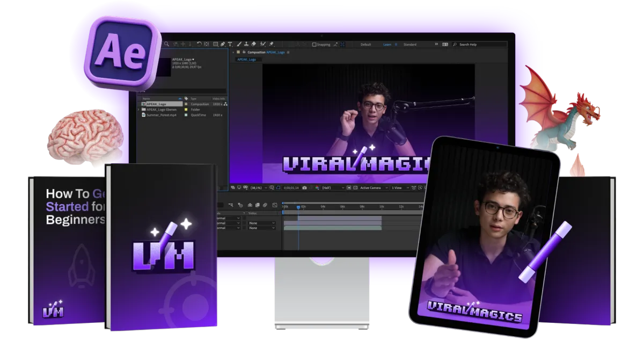Open the (Half) resolution dropdown
Image resolution: width=644 pixels, height=362 pixels.
(333, 188)
